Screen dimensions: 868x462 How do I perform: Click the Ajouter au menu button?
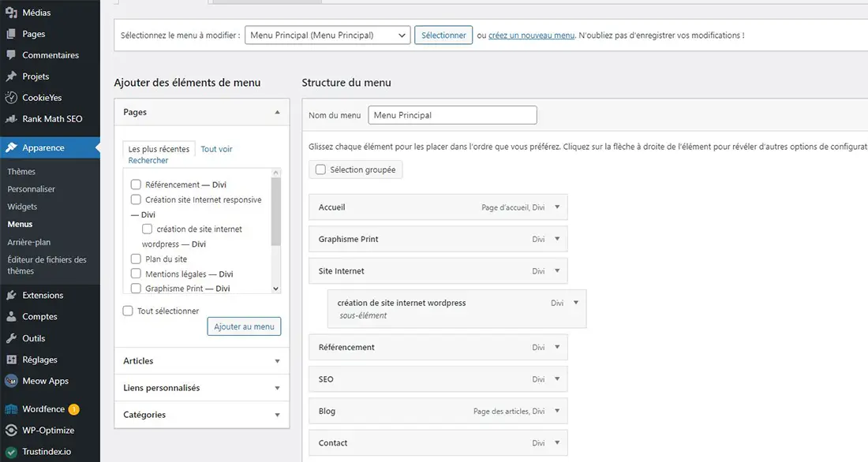244,326
